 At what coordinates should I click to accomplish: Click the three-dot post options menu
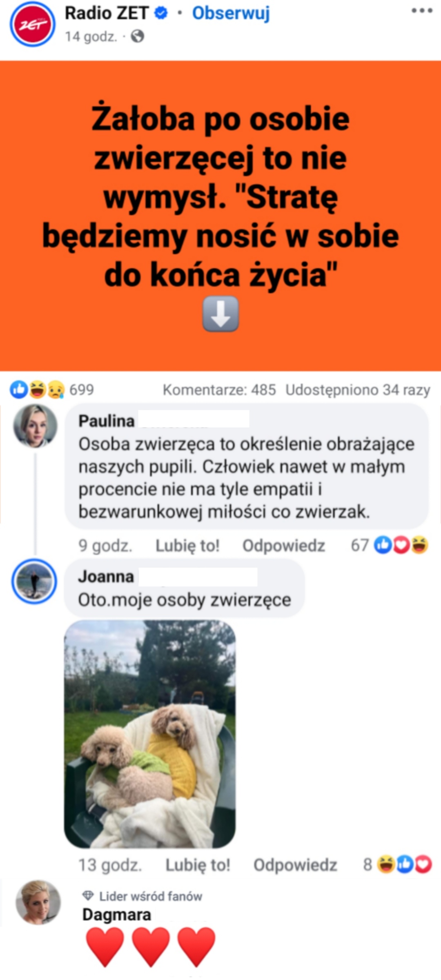(422, 11)
